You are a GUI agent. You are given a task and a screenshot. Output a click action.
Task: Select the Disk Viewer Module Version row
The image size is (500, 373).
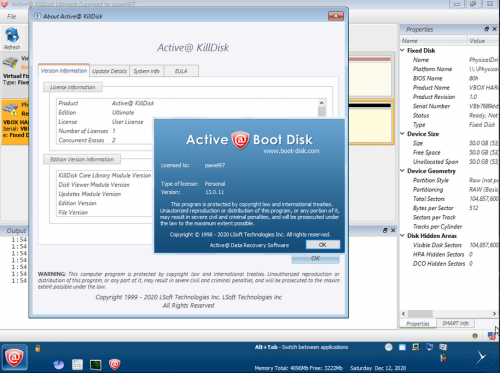coord(105,185)
